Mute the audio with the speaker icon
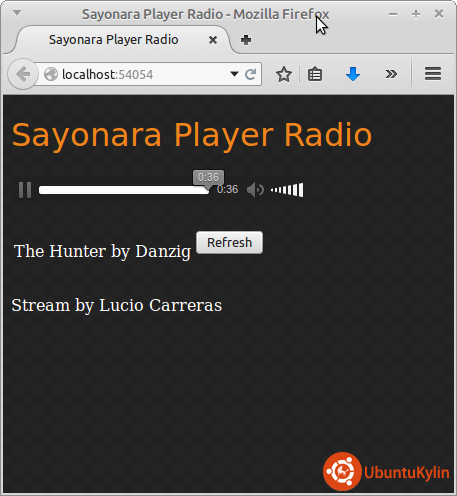457x496 pixels. coord(255,190)
